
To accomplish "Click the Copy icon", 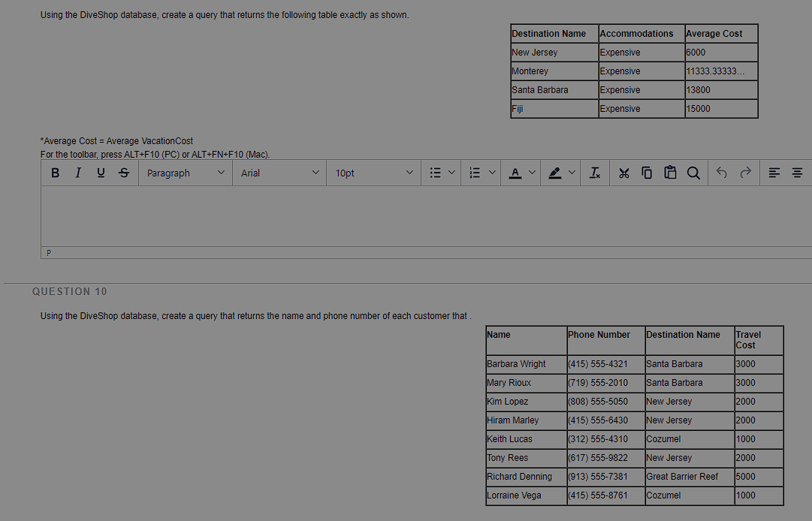I will click(x=647, y=173).
